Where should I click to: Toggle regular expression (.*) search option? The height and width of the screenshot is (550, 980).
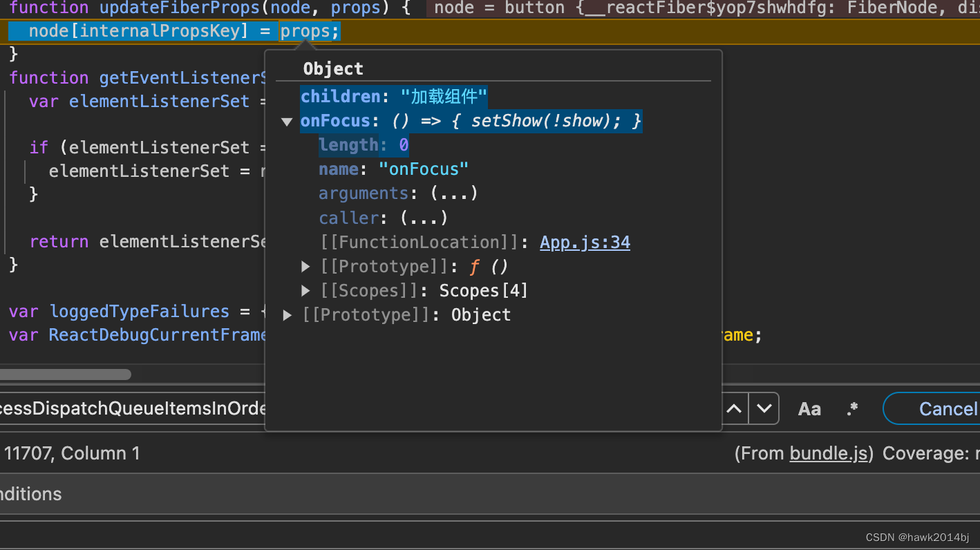tap(852, 408)
